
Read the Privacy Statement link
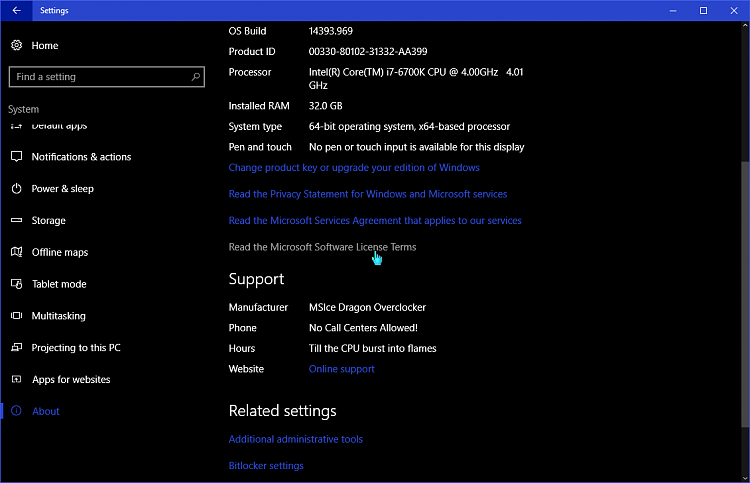click(368, 194)
